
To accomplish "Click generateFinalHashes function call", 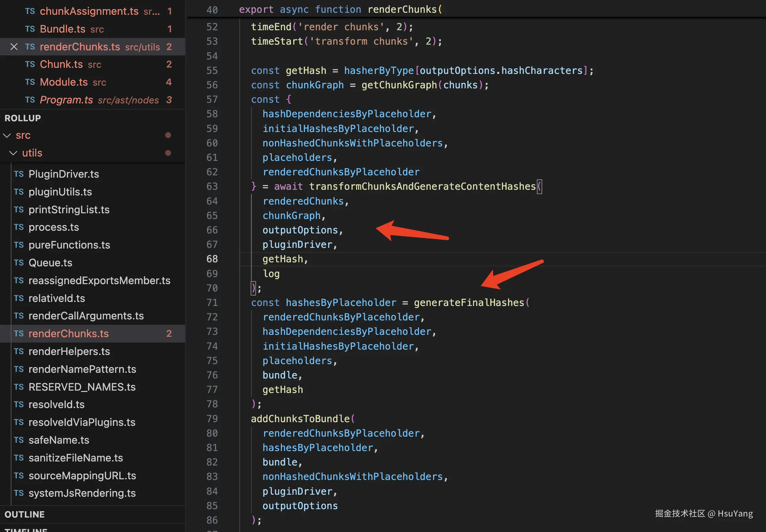I will click(469, 303).
